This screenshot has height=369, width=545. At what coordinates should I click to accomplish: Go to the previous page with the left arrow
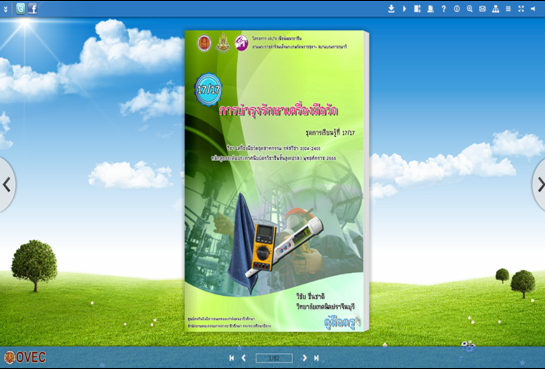click(244, 358)
